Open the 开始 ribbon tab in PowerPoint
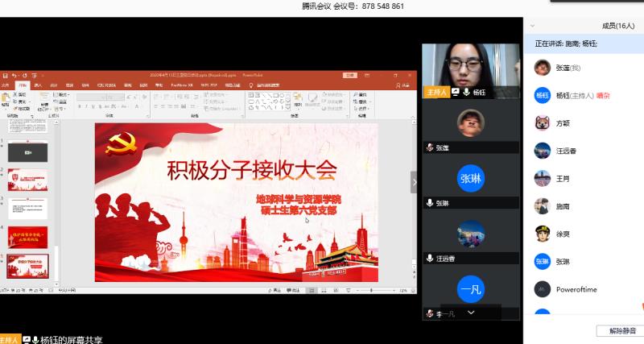644x344 pixels. pyautogui.click(x=22, y=85)
